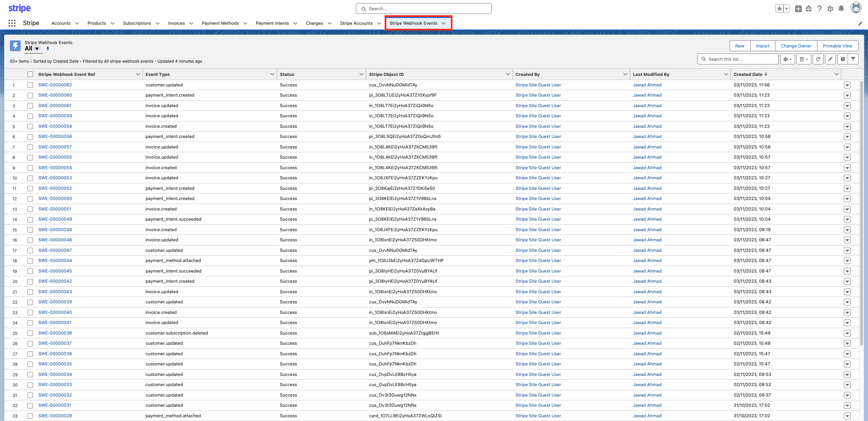The width and height of the screenshot is (868, 421).
Task: Check the SWE-00000062 row checkbox
Action: pos(30,85)
